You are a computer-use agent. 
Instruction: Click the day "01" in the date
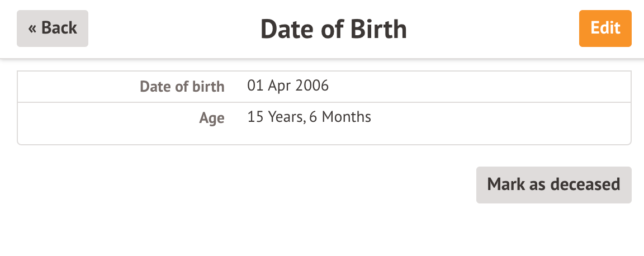[x=255, y=86]
